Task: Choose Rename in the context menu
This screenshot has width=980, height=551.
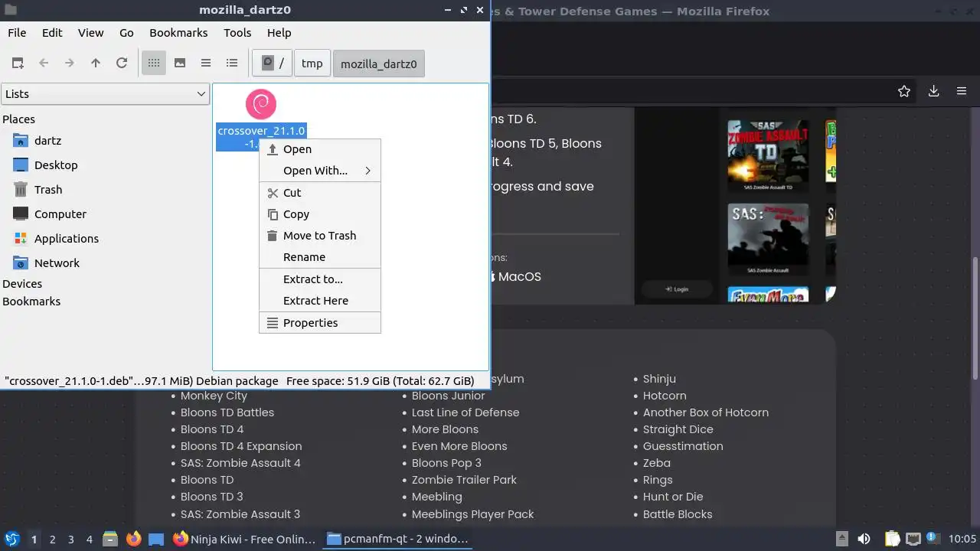Action: [320, 257]
